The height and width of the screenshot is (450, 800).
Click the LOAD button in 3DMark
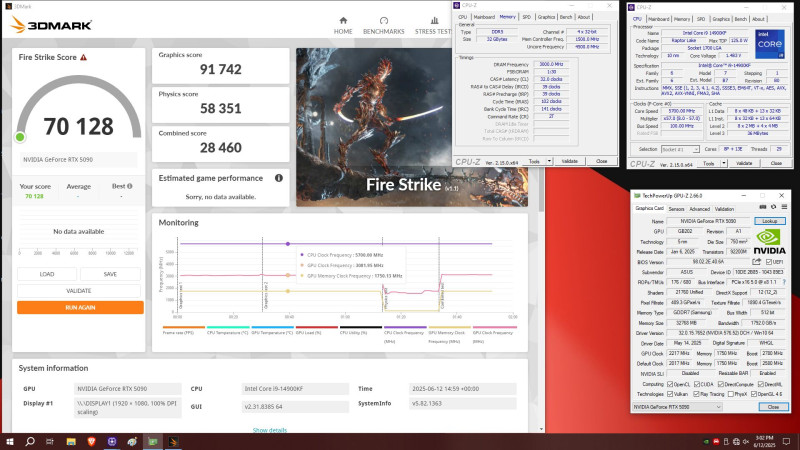click(x=47, y=274)
